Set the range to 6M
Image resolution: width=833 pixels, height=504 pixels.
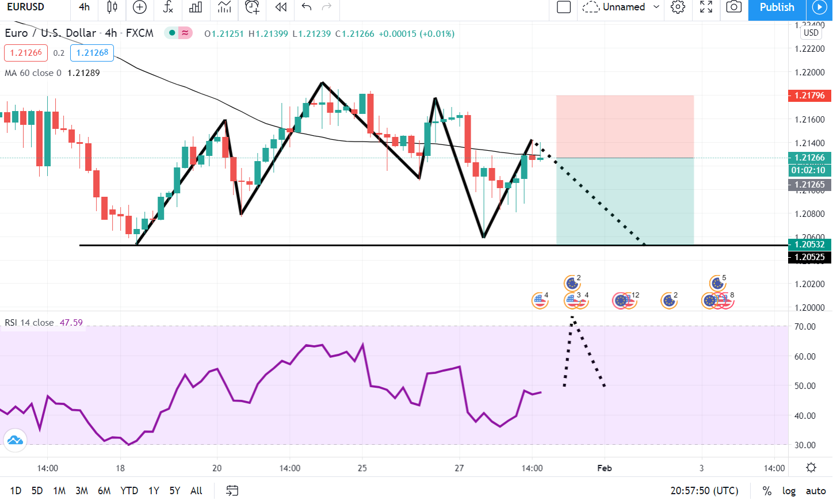(104, 491)
